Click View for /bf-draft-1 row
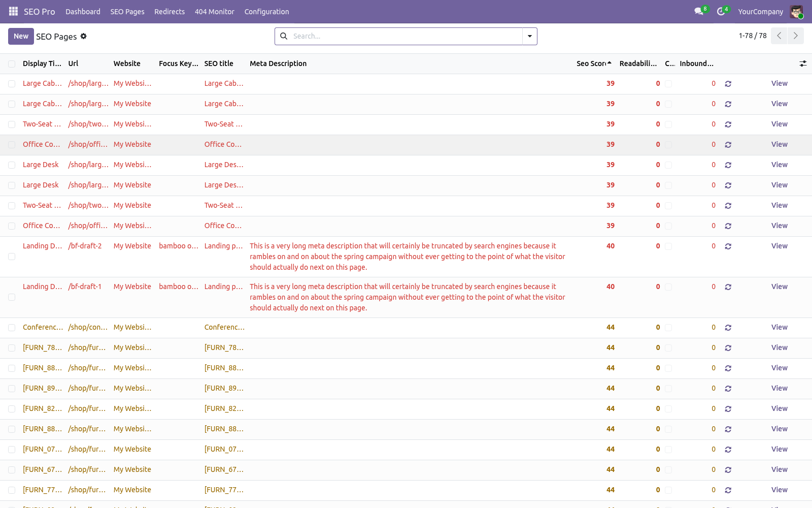812x508 pixels. click(780, 287)
